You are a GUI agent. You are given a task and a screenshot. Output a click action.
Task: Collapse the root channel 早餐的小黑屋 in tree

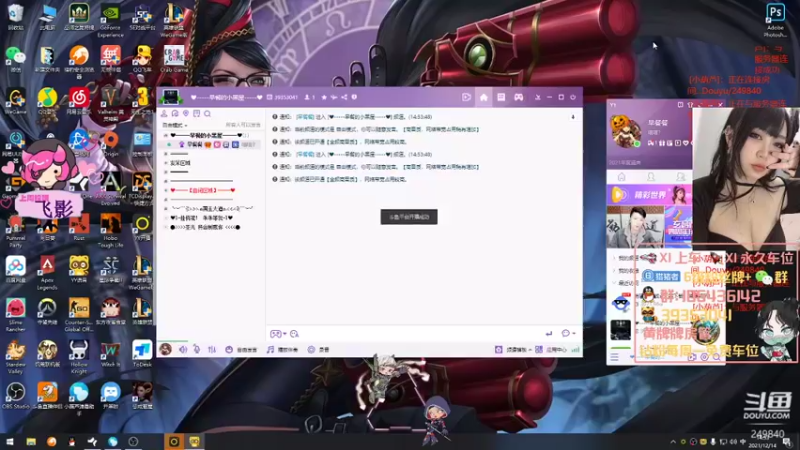[166, 135]
